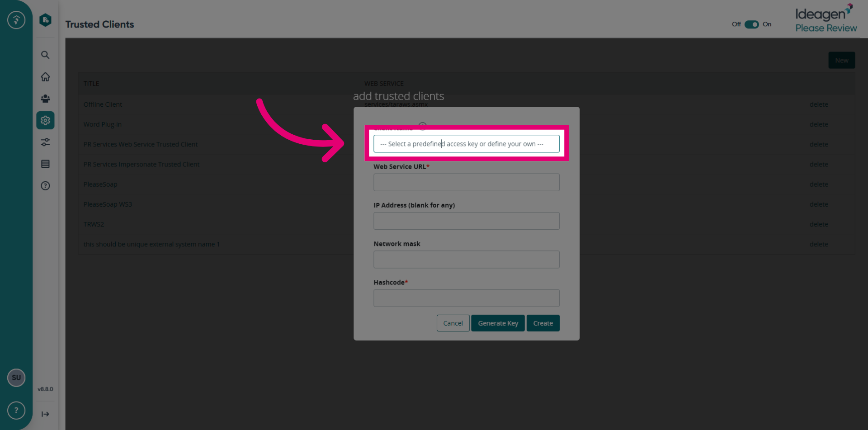Click the Create button
Image resolution: width=868 pixels, height=430 pixels.
tap(543, 323)
